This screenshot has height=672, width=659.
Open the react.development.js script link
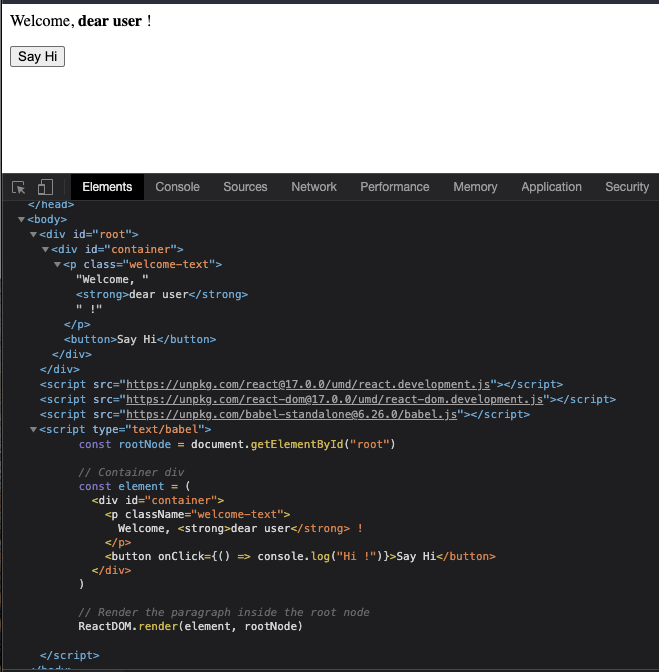(308, 384)
